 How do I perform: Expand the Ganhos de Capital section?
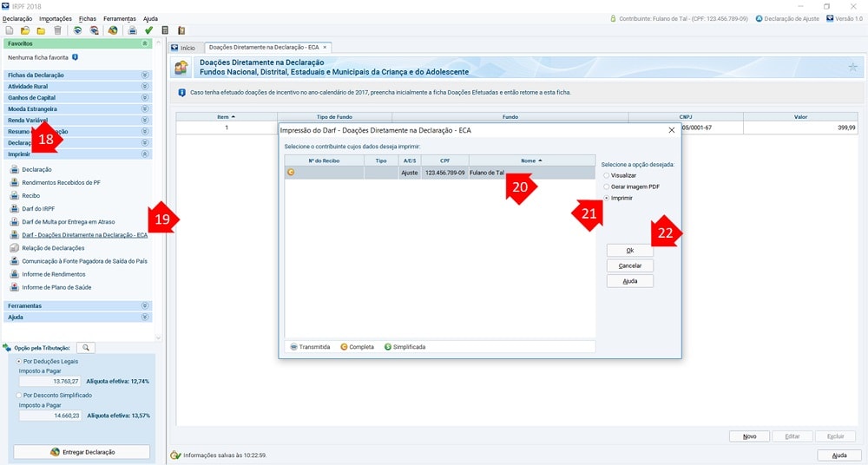pyautogui.click(x=145, y=98)
